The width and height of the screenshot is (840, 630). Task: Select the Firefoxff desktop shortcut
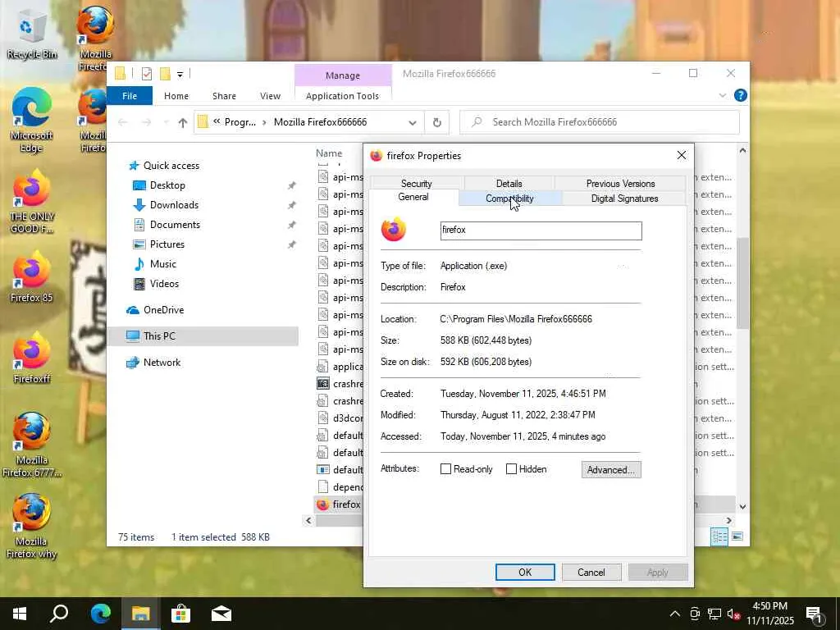(32, 358)
